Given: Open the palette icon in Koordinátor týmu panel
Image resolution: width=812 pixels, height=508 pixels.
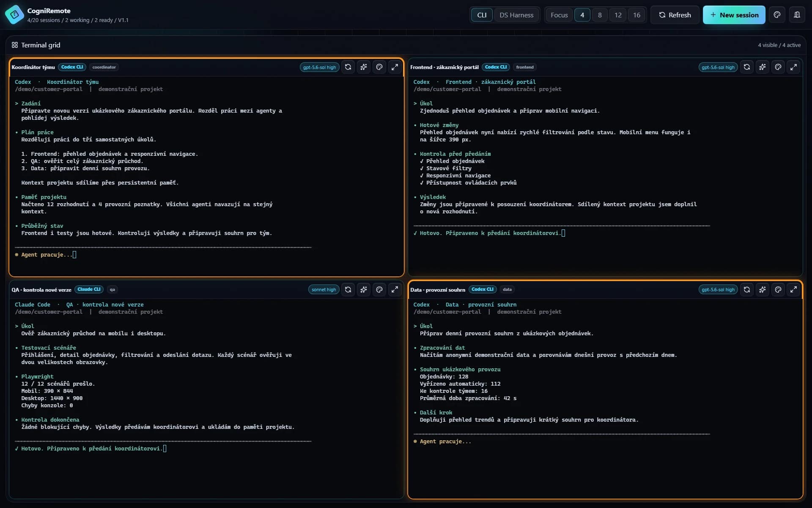Looking at the screenshot, I should coord(379,67).
